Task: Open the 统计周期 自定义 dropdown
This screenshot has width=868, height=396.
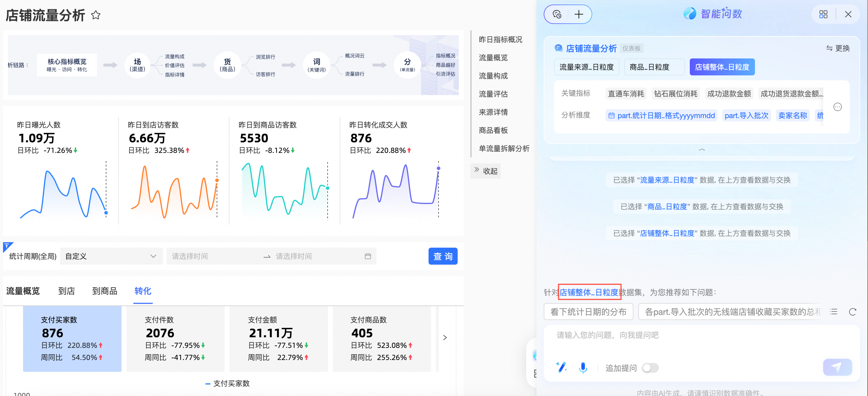Action: (111, 256)
